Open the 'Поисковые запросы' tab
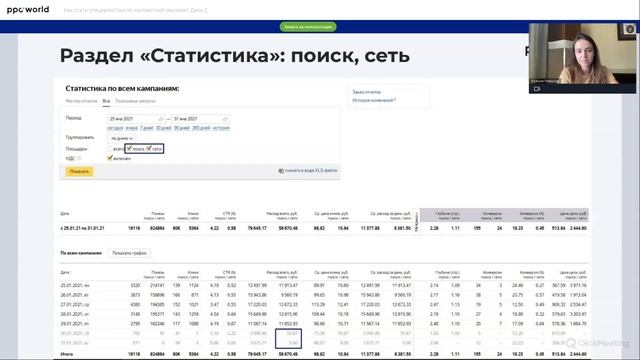The image size is (640, 360). (x=135, y=101)
